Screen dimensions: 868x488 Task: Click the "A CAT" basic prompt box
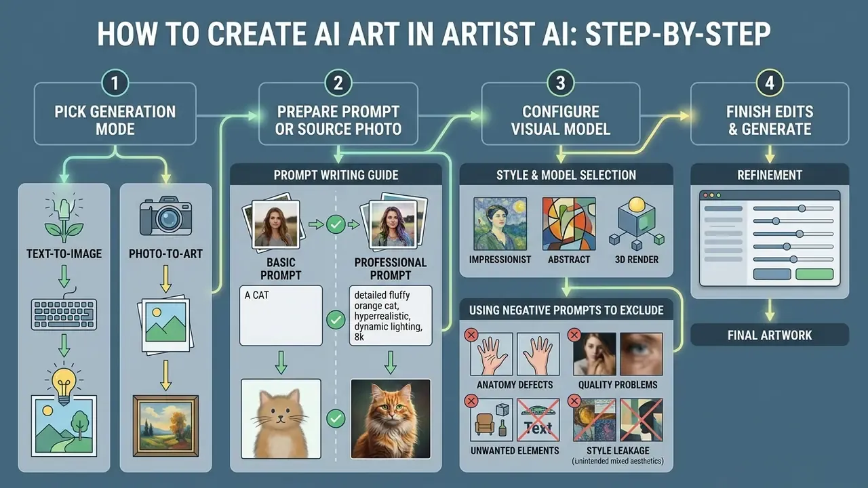281,316
